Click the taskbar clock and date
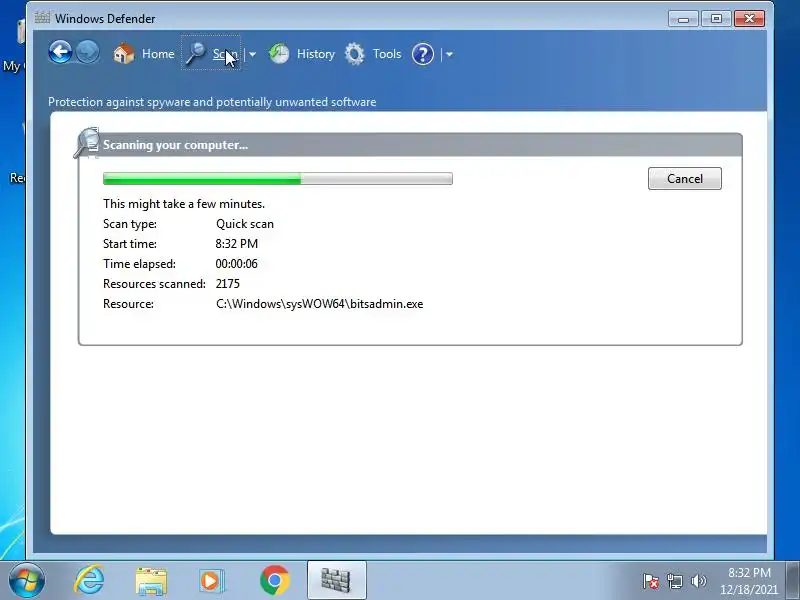This screenshot has height=600, width=800. [749, 581]
